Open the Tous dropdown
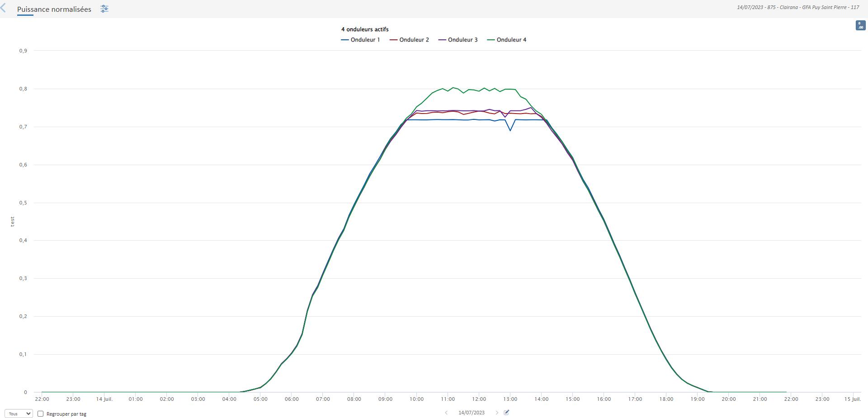This screenshot has height=418, width=868. [x=19, y=413]
